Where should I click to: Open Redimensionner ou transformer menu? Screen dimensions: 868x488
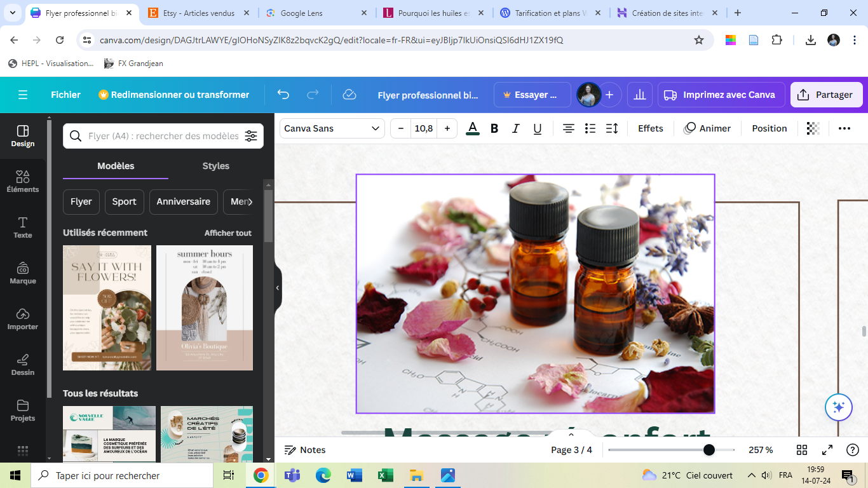pos(173,95)
